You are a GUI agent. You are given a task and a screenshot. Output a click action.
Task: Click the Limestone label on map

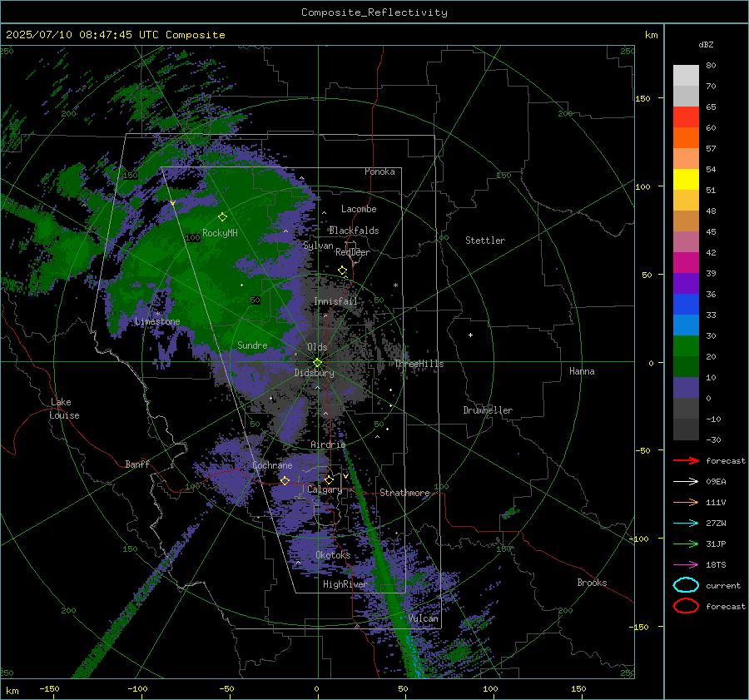157,321
